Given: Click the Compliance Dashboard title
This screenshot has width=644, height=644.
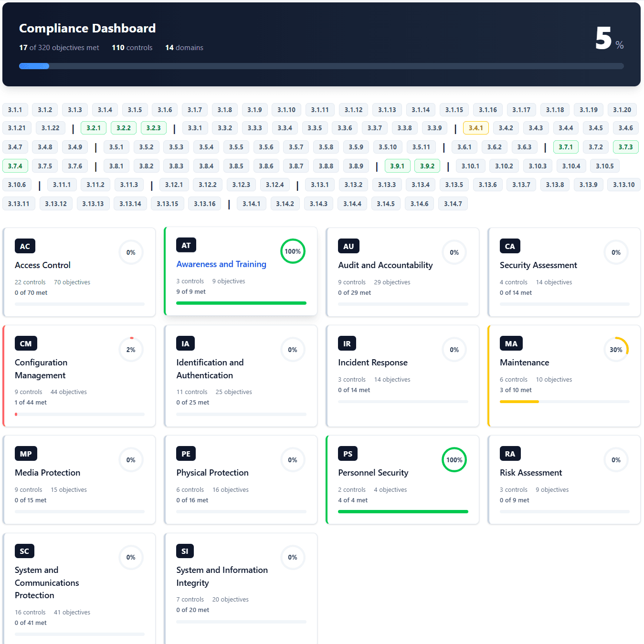Looking at the screenshot, I should (x=87, y=28).
